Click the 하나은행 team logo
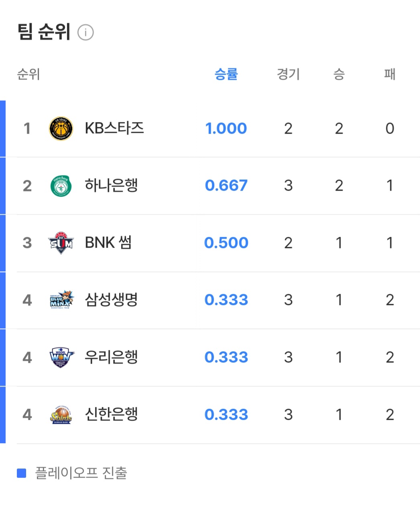 click(x=61, y=186)
